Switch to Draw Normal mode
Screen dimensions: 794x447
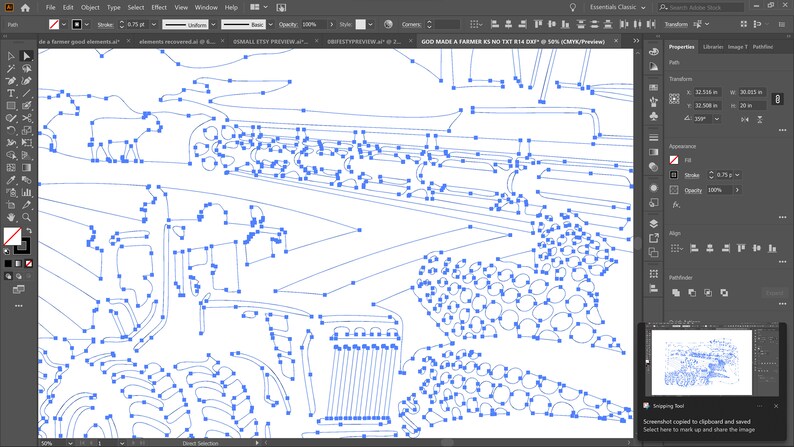(8, 276)
